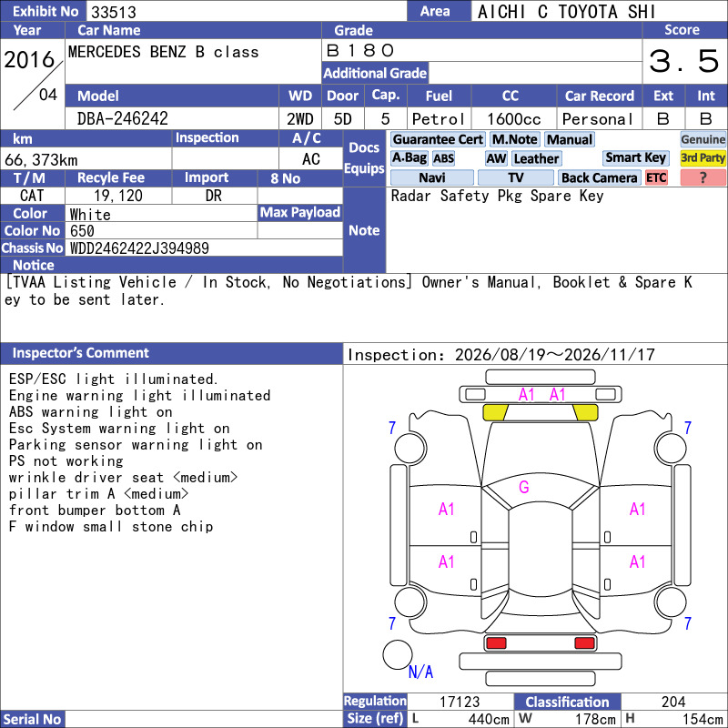Click right red taillight on car diagram
728x728 pixels.
click(584, 643)
